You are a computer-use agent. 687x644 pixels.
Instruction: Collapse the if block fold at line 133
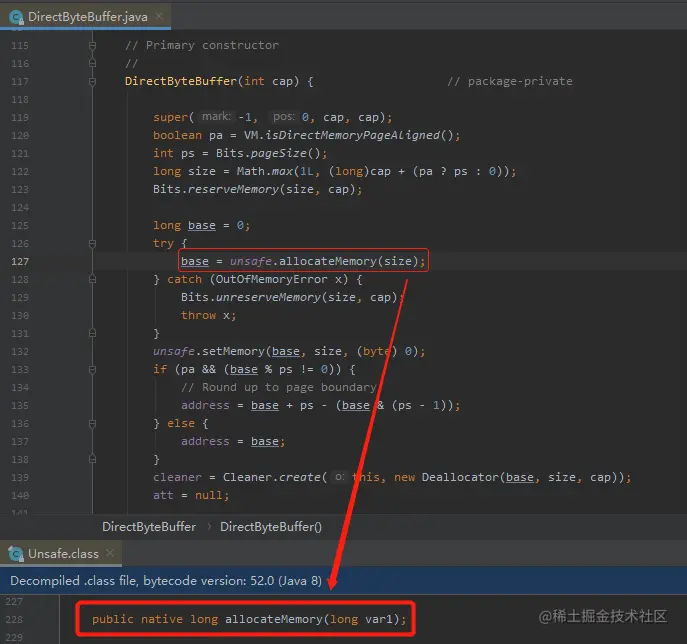tap(92, 369)
